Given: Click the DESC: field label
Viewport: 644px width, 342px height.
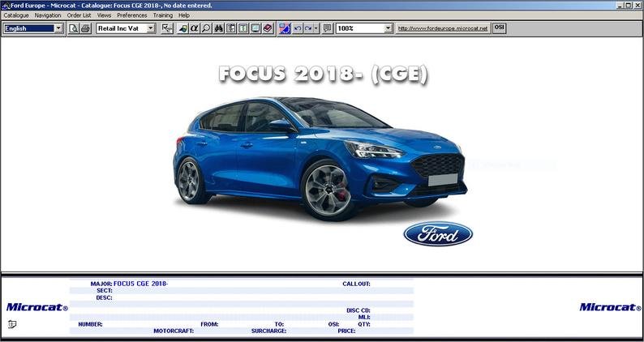Looking at the screenshot, I should [x=104, y=297].
